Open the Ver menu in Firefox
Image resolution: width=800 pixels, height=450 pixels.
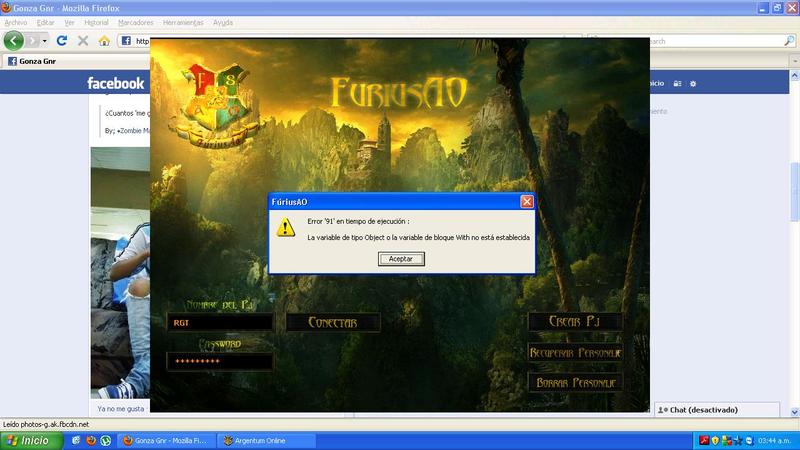[x=69, y=22]
